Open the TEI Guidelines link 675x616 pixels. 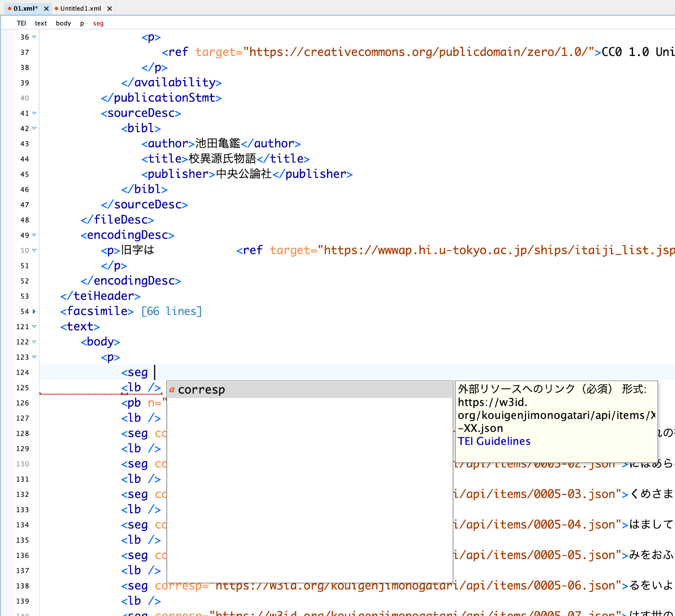[494, 441]
